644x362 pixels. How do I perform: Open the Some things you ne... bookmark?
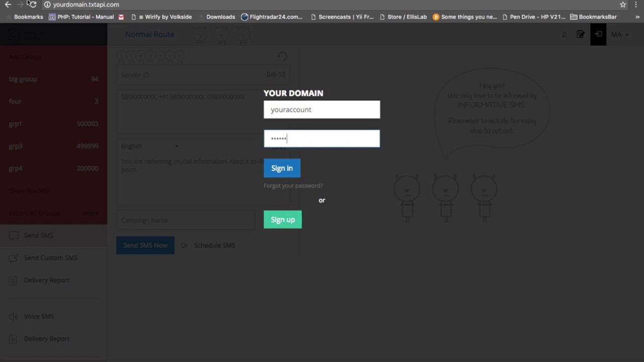465,17
